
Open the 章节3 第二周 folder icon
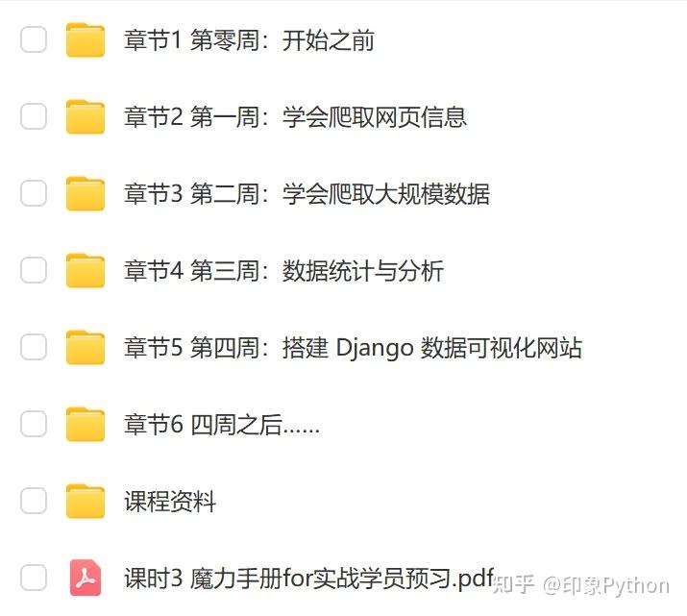(x=86, y=193)
